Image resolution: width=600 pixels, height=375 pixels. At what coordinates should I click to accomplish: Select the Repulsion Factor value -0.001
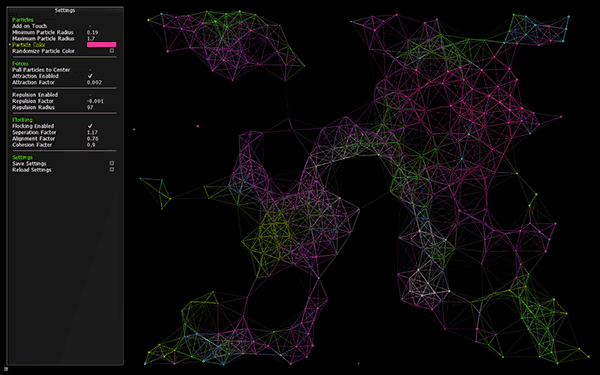[95, 101]
